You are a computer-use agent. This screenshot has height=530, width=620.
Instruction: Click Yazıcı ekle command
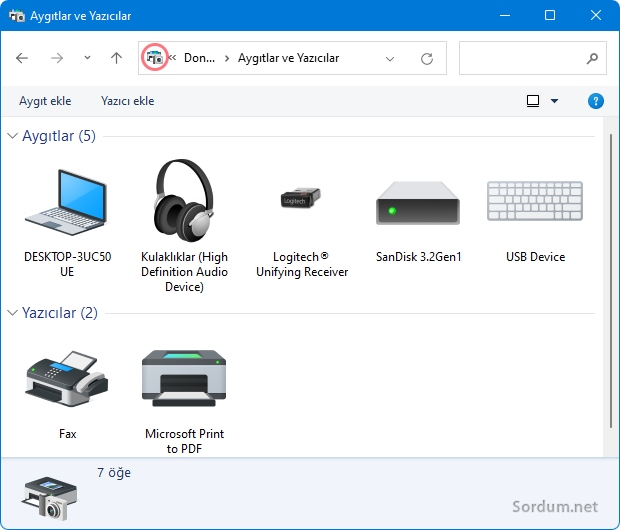pos(127,101)
